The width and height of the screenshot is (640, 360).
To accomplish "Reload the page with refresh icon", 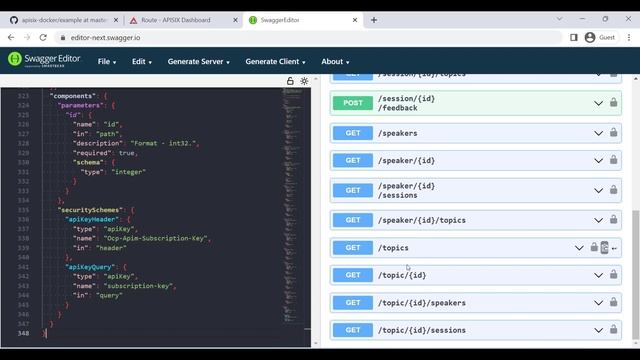I will click(43, 38).
